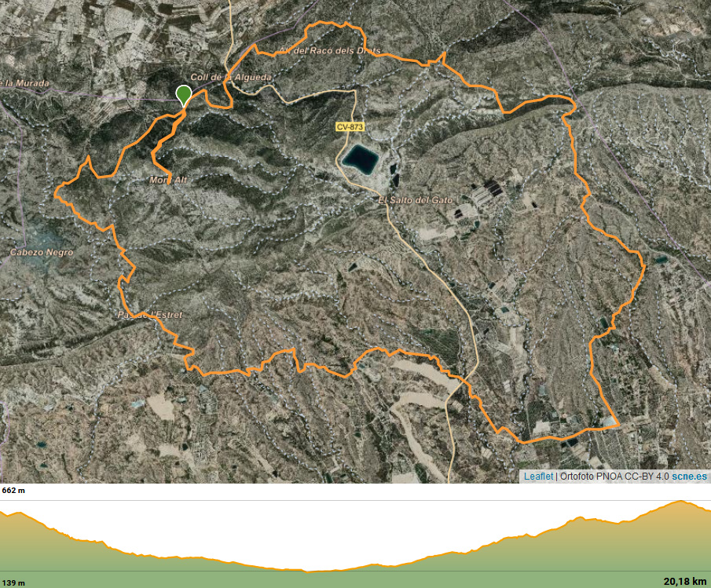Click the lowest point of elevation profile
The height and width of the screenshot is (588, 711).
(x=308, y=572)
